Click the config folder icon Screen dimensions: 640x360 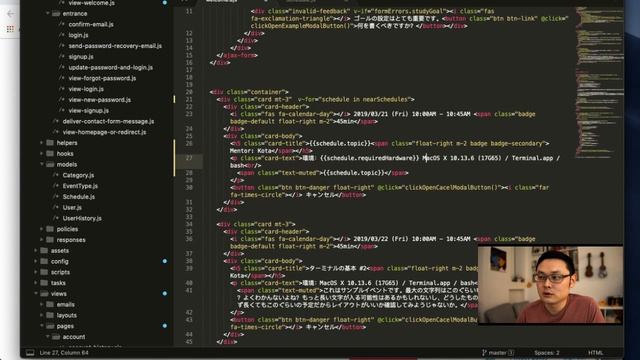pos(44,261)
